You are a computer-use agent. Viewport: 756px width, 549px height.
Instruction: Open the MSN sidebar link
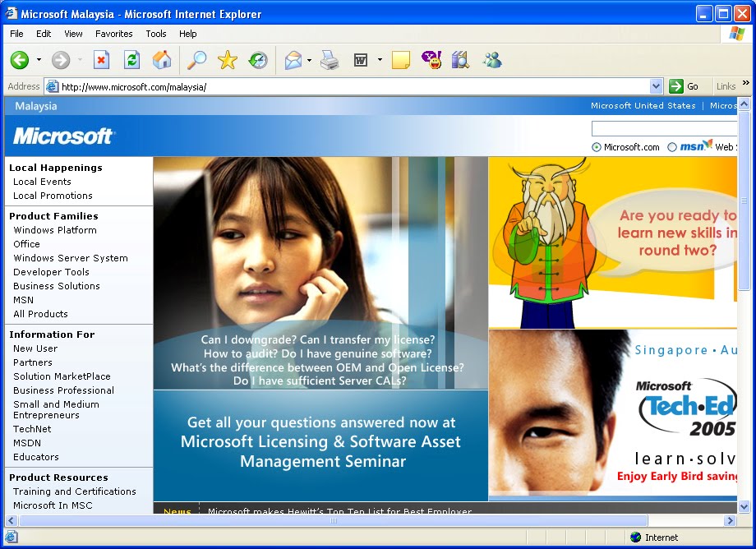coord(23,300)
